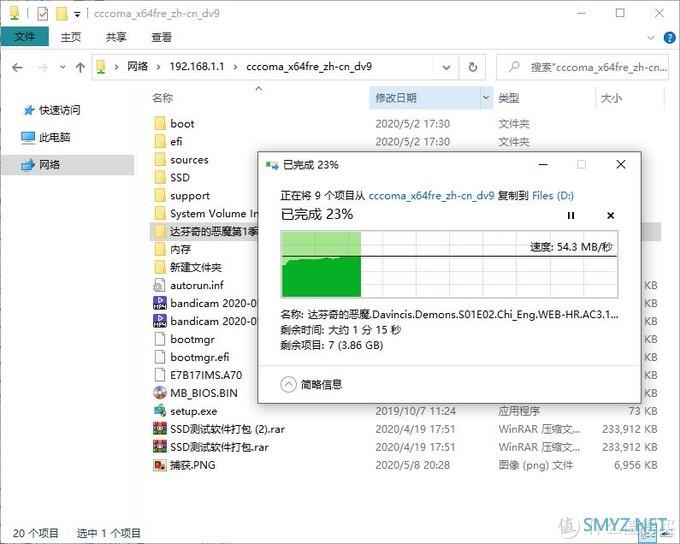680x544 pixels.
Task: Open recent locations dropdown arrow
Action: [63, 67]
